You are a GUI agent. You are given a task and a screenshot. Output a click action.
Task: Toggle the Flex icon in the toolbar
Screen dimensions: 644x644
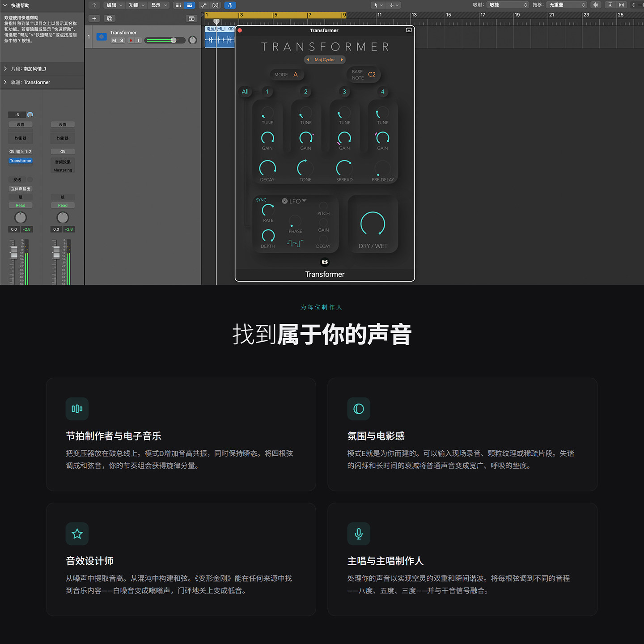(216, 5)
